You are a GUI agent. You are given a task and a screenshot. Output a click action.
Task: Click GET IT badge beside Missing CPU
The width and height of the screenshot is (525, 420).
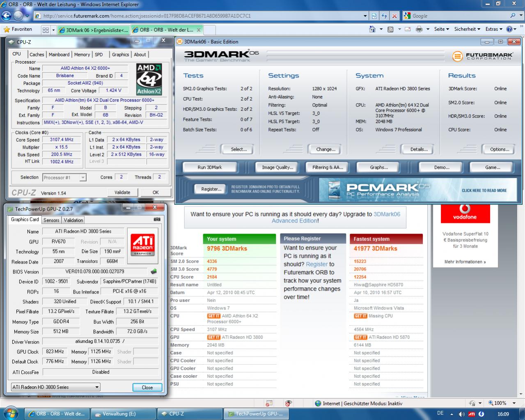[360, 316]
